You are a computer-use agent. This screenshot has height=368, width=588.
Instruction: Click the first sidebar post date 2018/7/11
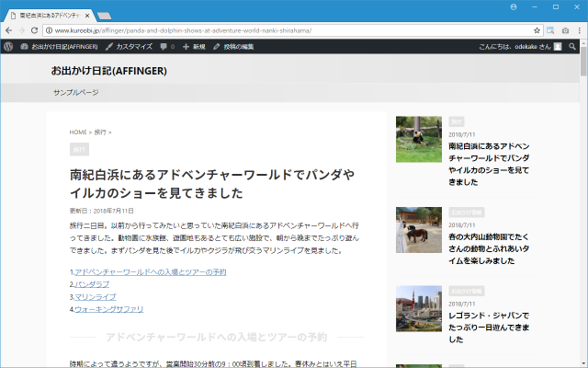461,134
